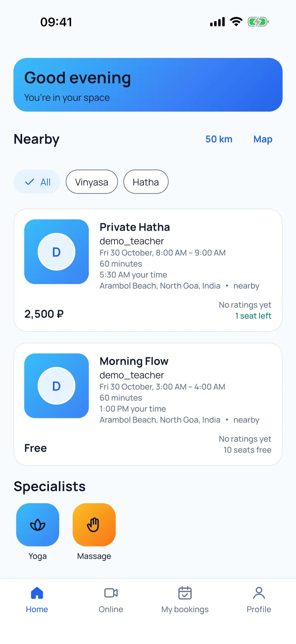Tap Fri 30 October, 3:00 AM – 4:00 AM

(162, 387)
